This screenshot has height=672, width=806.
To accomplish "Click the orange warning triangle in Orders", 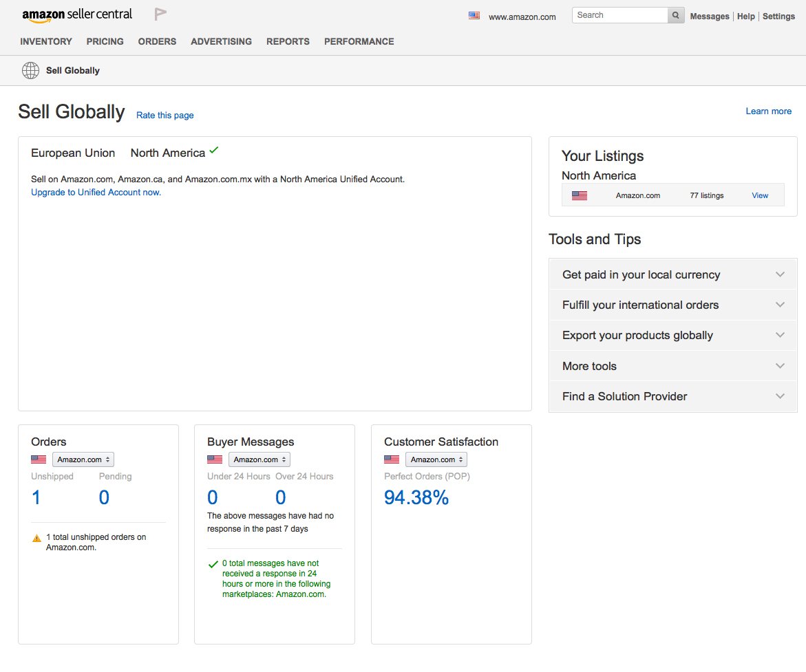I will pyautogui.click(x=36, y=538).
